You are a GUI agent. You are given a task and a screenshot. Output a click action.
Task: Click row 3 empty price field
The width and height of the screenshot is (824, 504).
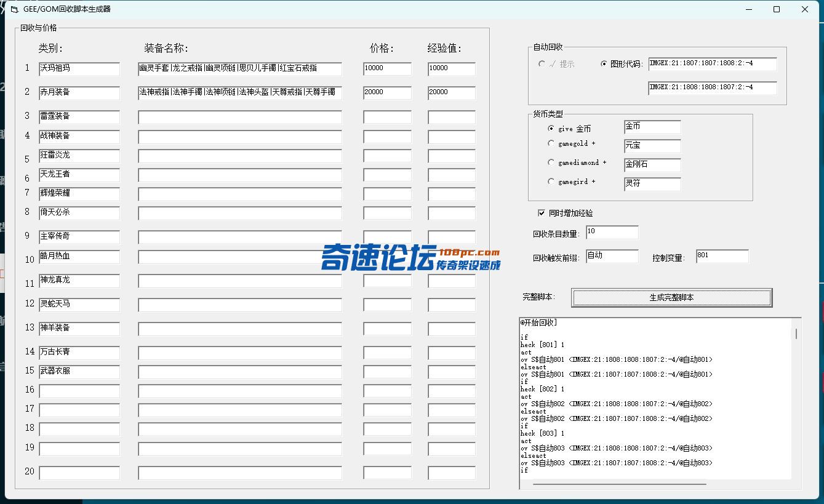tap(387, 117)
